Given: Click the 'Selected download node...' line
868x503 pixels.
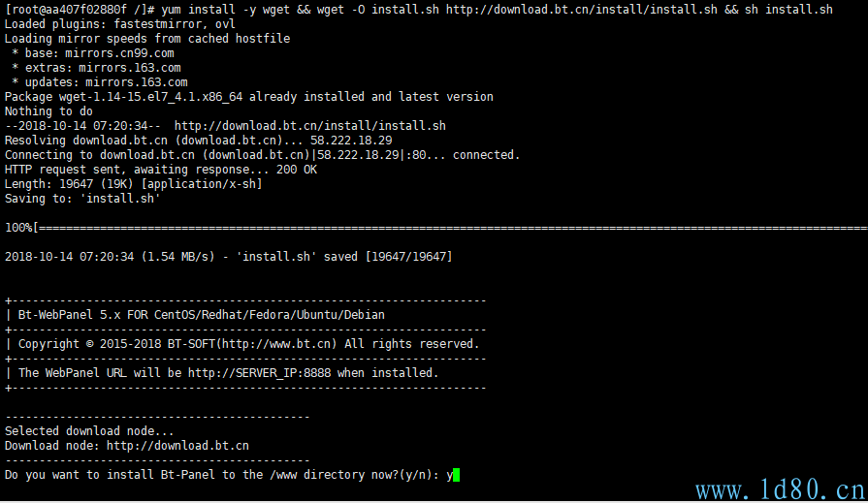Looking at the screenshot, I should click(89, 431).
